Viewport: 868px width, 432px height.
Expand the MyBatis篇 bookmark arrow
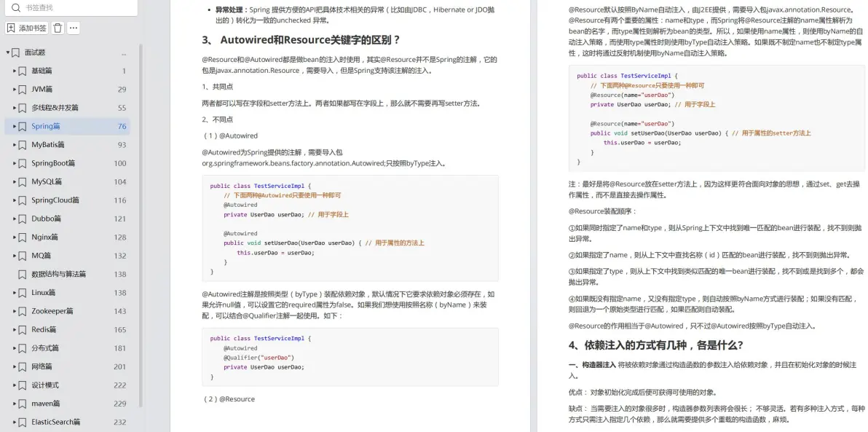click(x=15, y=144)
